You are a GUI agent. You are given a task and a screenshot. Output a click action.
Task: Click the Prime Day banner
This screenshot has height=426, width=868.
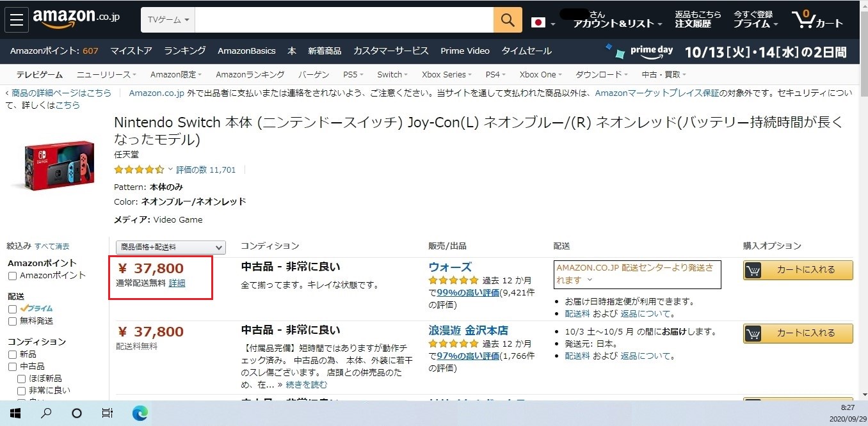pos(725,51)
